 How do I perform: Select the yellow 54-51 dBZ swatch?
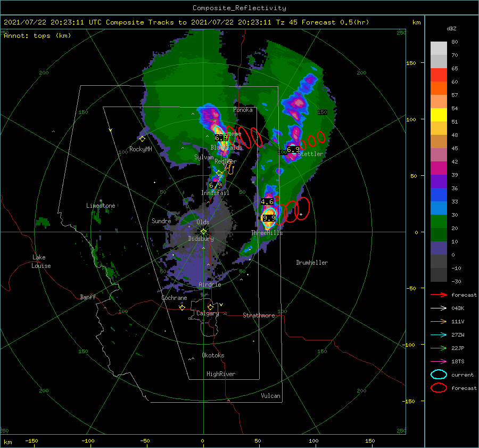click(x=439, y=115)
